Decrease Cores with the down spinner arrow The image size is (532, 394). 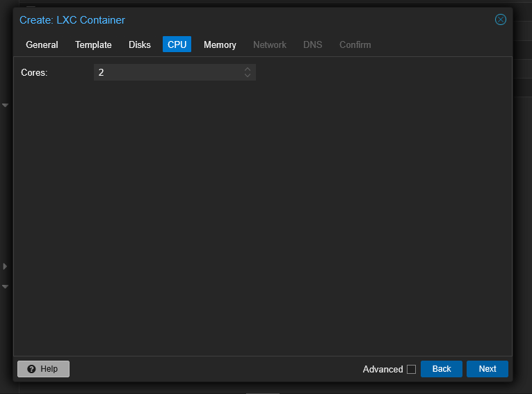tap(248, 75)
